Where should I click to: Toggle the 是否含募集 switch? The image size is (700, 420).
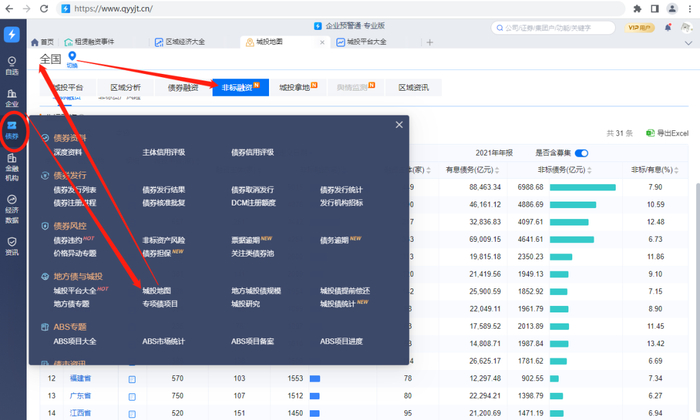[581, 153]
